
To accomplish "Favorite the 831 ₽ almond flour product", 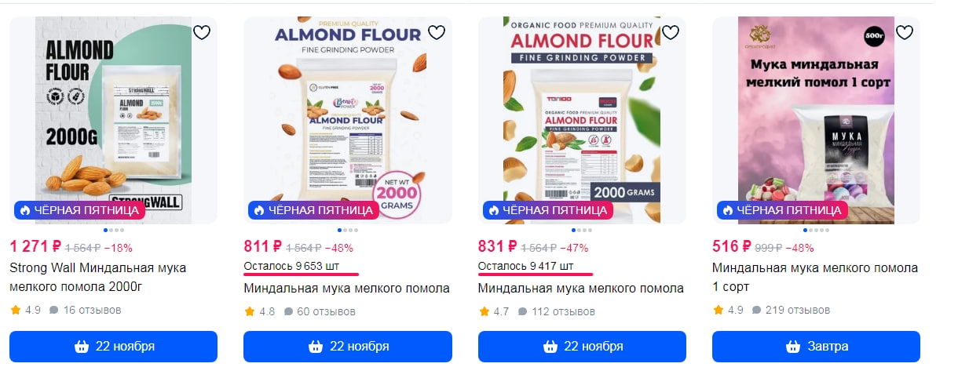I will pos(670,32).
